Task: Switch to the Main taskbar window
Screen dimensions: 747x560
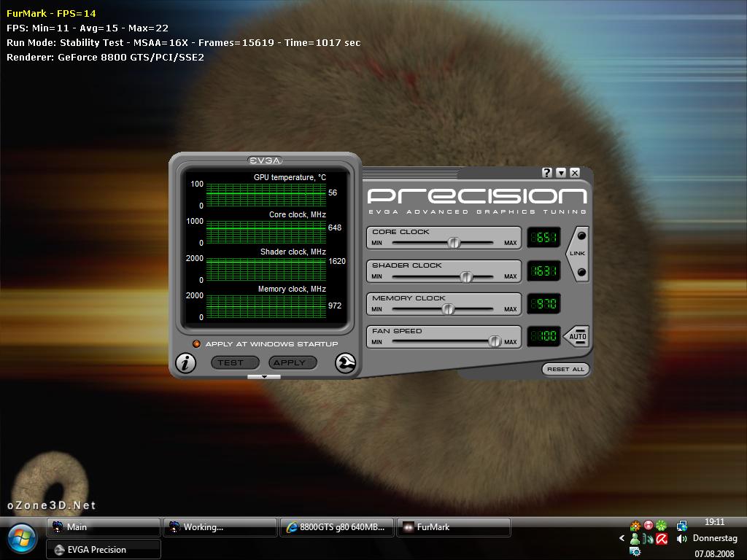Action: pyautogui.click(x=104, y=527)
